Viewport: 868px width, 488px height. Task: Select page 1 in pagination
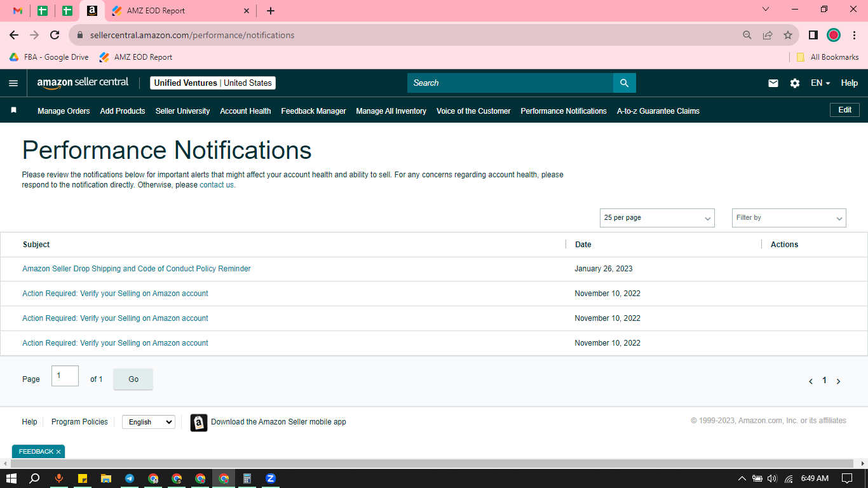tap(825, 381)
